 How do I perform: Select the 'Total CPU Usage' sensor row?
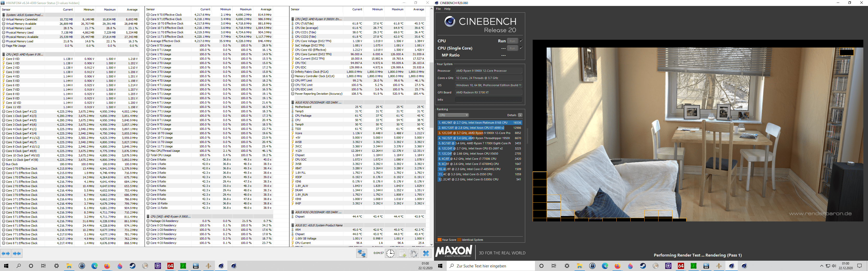point(209,155)
